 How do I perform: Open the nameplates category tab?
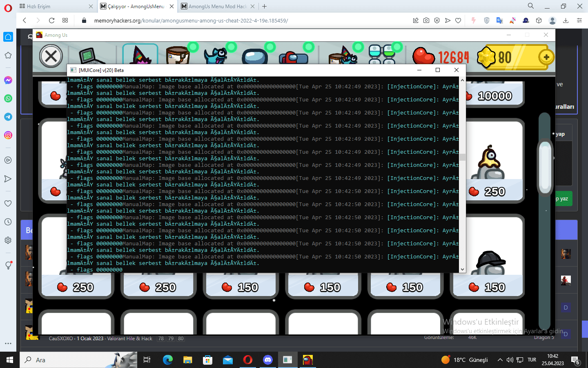[x=293, y=57]
